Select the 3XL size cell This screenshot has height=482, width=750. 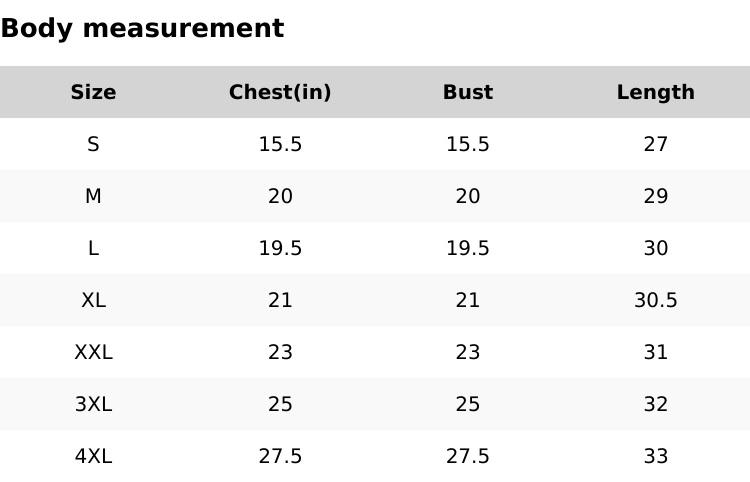pyautogui.click(x=93, y=404)
